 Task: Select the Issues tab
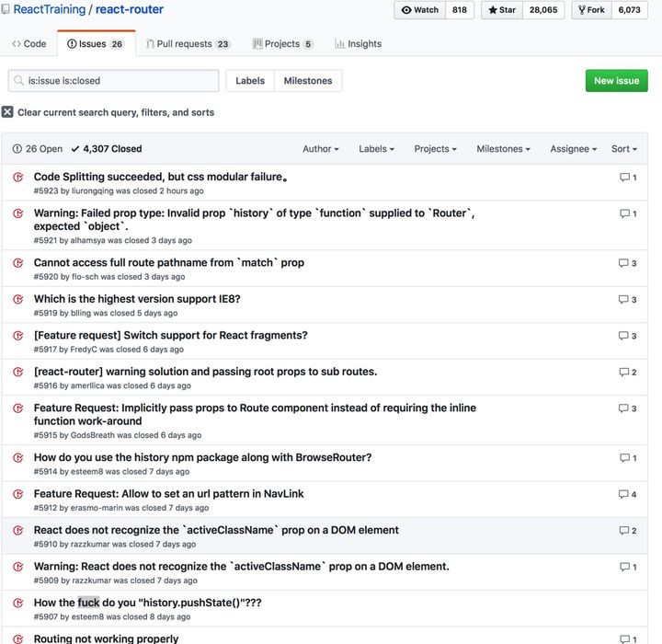point(97,44)
